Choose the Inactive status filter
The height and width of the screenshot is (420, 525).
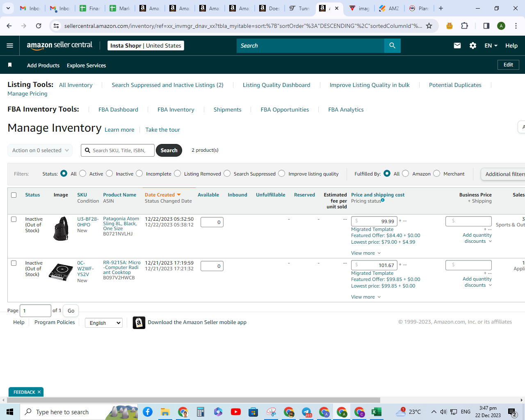coord(110,173)
